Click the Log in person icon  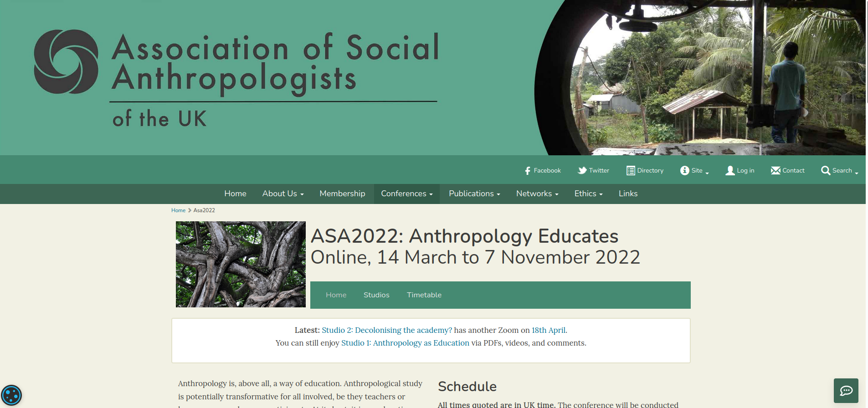(730, 170)
